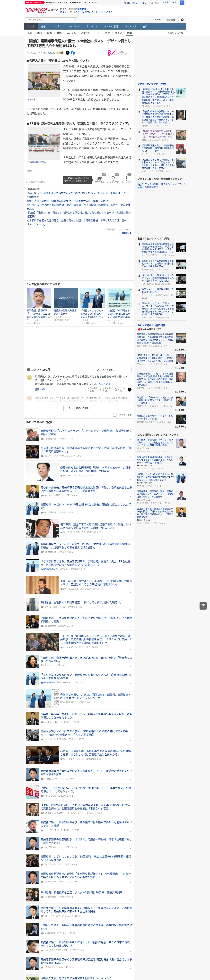Click the comment count bubble showing 151
Image resolution: width=210 pixels, height=980 pixels.
tap(52, 53)
